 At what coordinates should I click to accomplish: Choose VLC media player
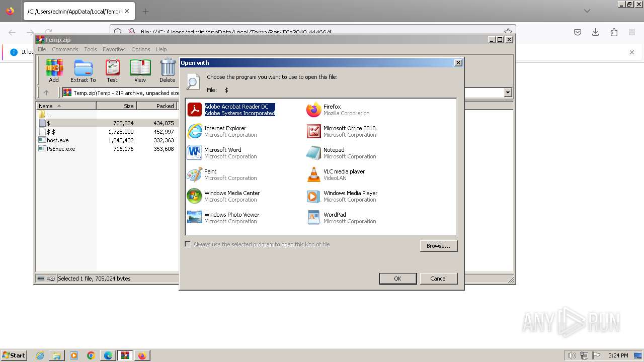(336, 174)
